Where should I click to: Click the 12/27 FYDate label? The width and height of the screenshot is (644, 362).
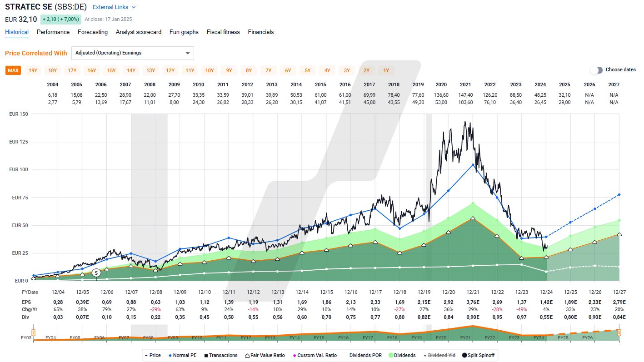619,292
